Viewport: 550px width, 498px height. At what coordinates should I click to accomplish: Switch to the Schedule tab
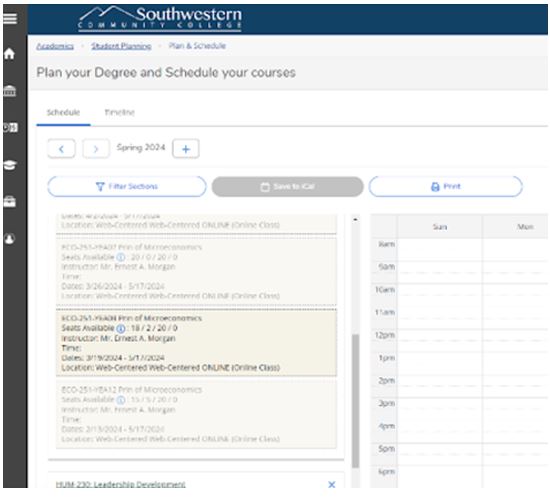tap(63, 113)
